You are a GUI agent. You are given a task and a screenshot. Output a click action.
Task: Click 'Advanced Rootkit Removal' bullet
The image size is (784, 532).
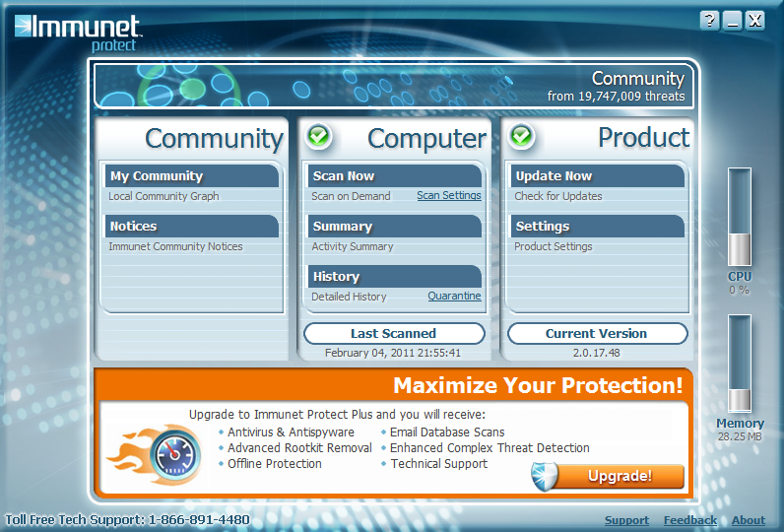[x=300, y=448]
